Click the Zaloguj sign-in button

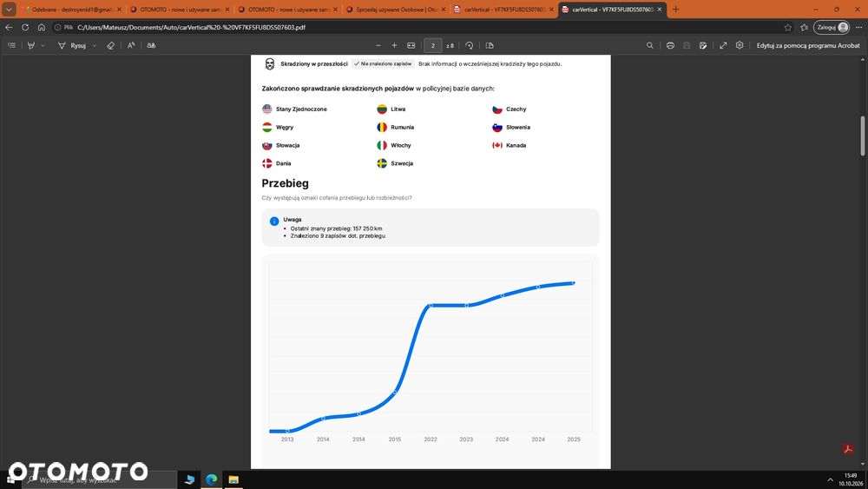click(832, 27)
